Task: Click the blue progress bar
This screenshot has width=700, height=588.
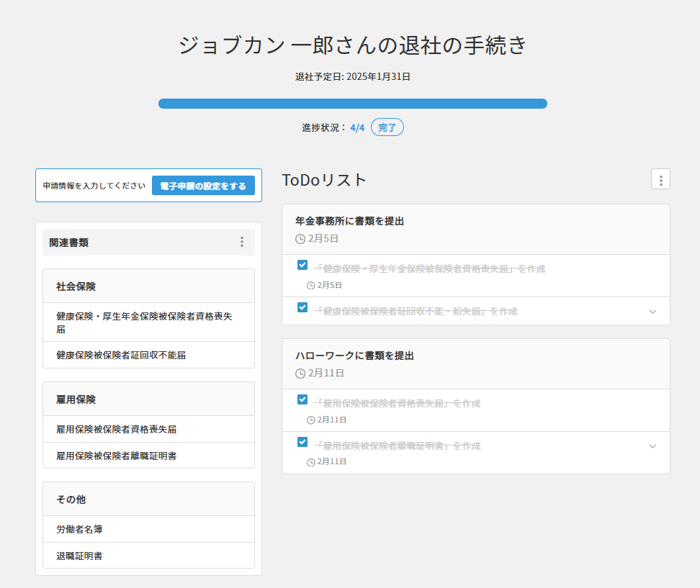Action: click(x=352, y=104)
